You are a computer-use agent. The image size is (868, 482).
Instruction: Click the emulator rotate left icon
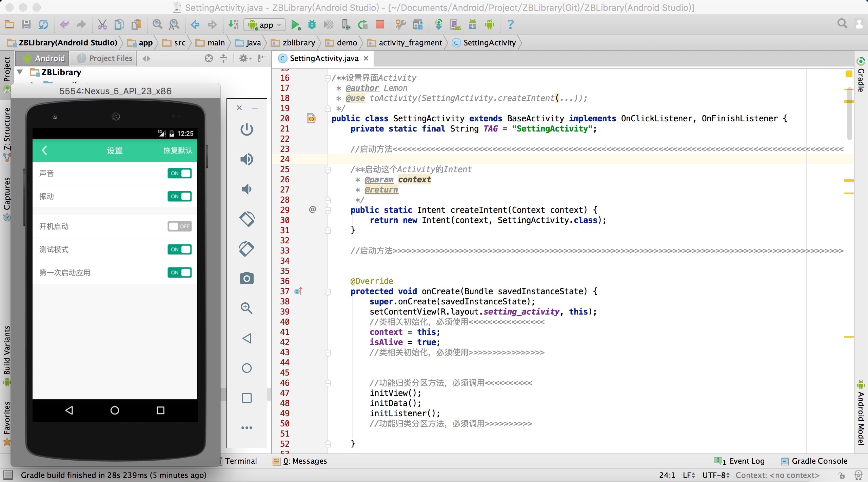click(x=246, y=219)
